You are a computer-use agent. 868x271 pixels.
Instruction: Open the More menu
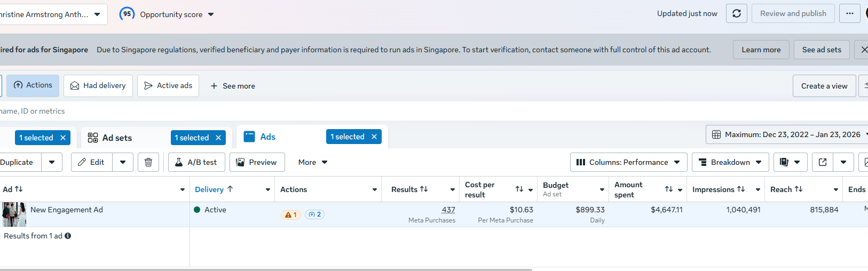tap(312, 162)
